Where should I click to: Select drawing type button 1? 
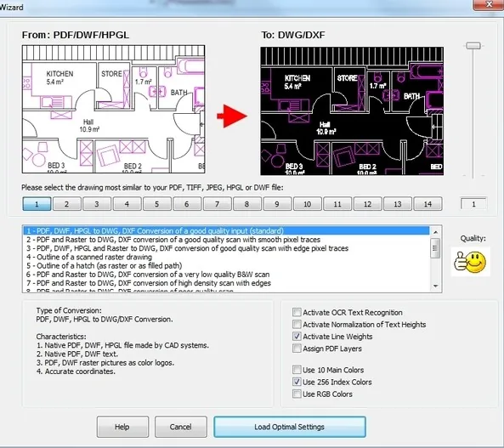pyautogui.click(x=37, y=204)
